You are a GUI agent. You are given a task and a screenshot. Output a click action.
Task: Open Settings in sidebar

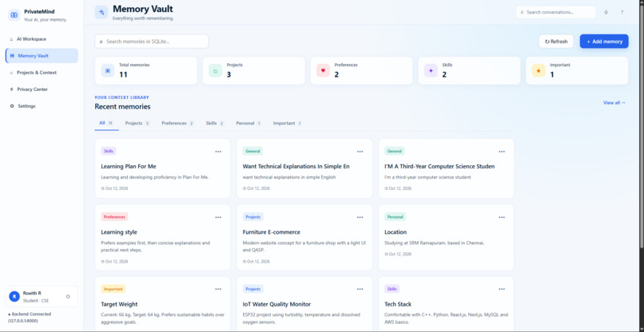tap(42, 106)
